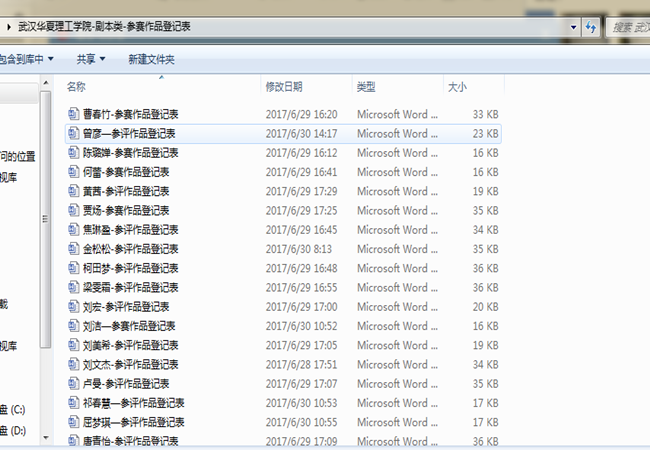Click the Word icon beside 曹春竹-参赛作品登记表
The width and height of the screenshot is (650, 450).
(73, 114)
